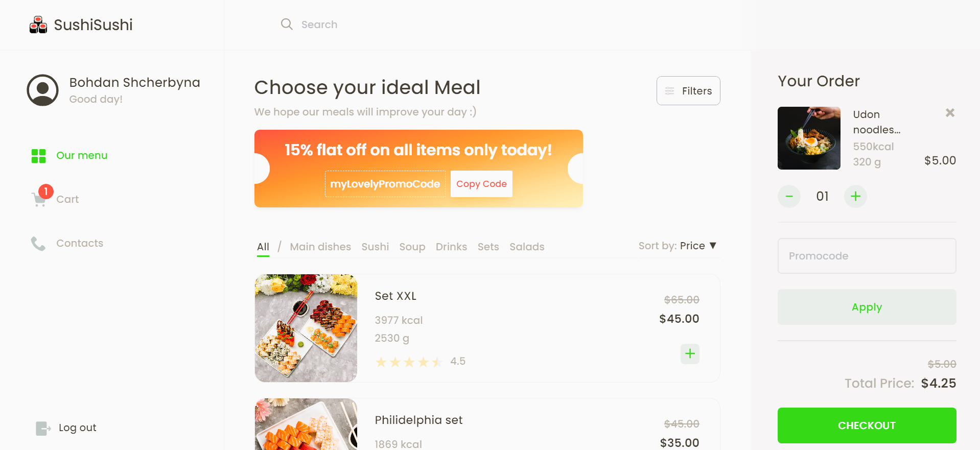Open the Set XXL food thumbnail
980x450 pixels.
[306, 328]
